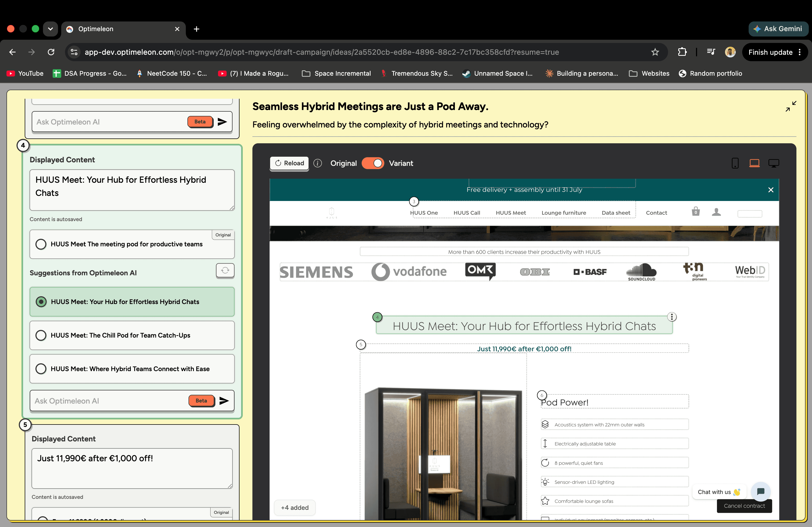This screenshot has width=812, height=527.
Task: Open the user account icon in preview
Action: 716,212
